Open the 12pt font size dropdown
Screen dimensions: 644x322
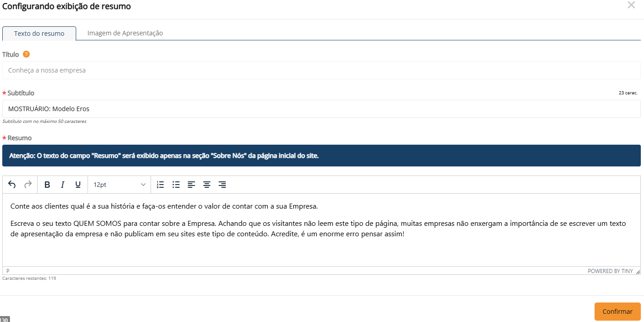point(119,185)
